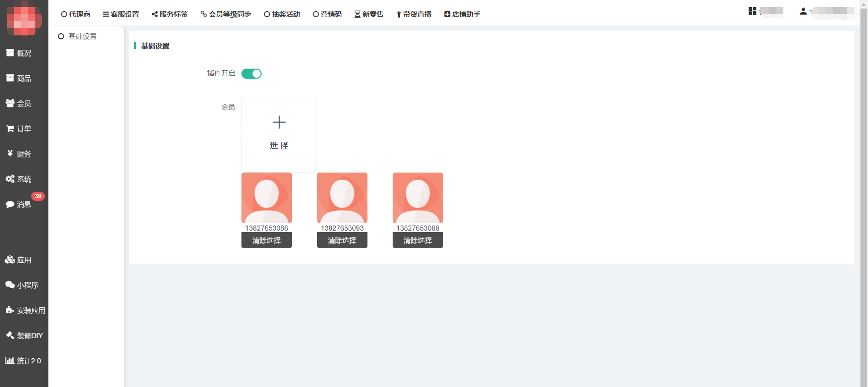Image resolution: width=868 pixels, height=387 pixels.
Task: Open 系统 settings gears icon
Action: 10,179
